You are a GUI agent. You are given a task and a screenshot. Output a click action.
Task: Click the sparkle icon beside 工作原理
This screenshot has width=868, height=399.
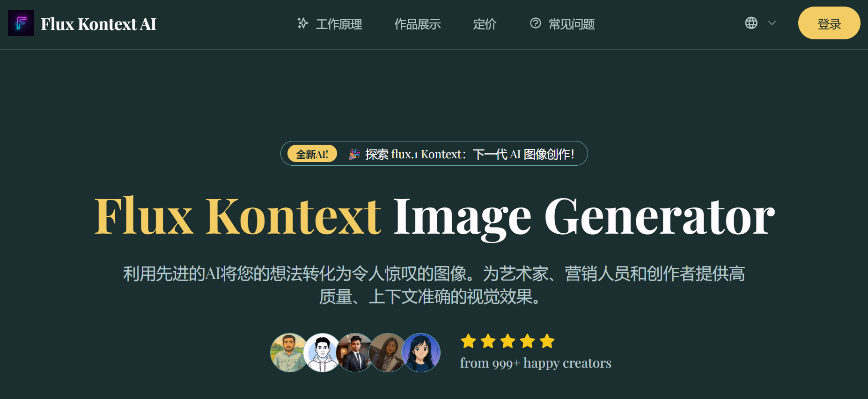click(303, 23)
